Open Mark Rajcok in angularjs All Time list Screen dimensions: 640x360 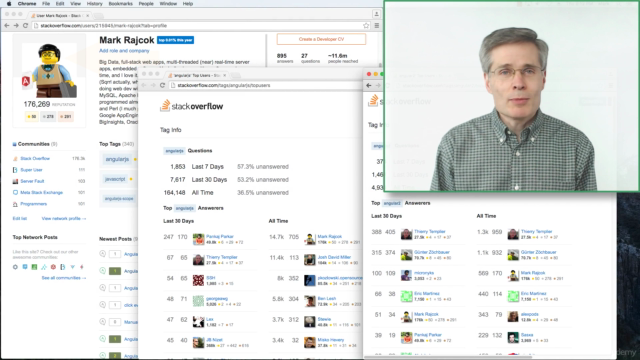(329, 236)
